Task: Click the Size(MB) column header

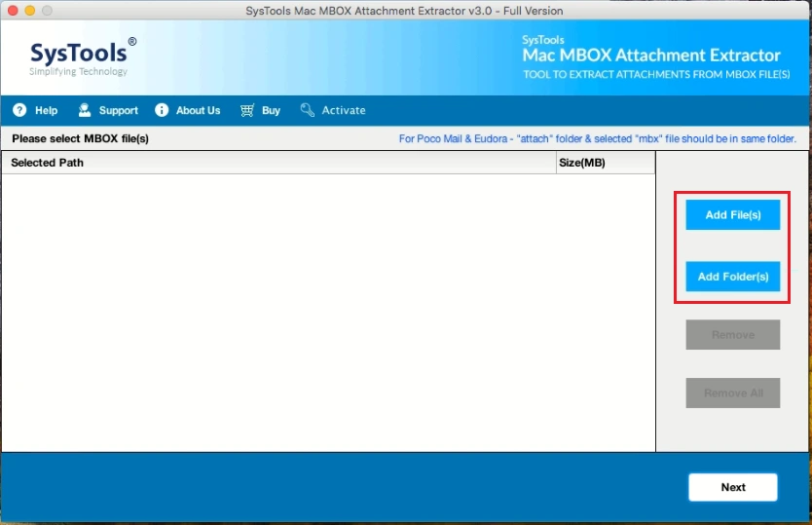Action: 606,163
